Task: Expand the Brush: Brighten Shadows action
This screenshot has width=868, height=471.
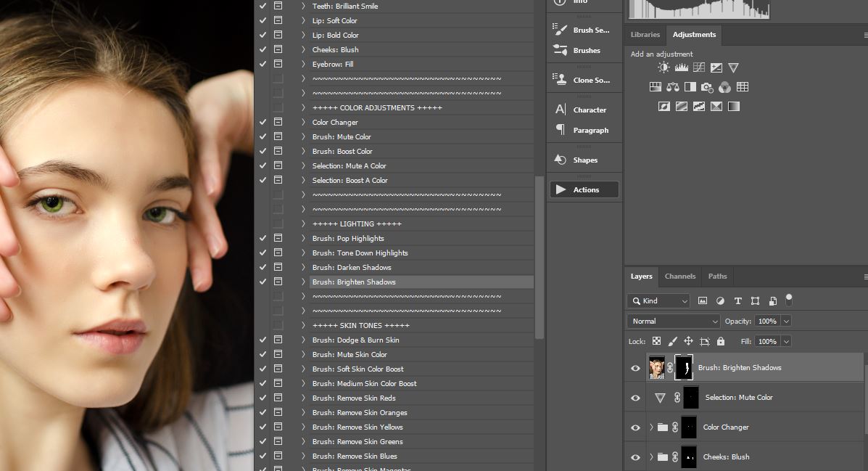Action: pyautogui.click(x=303, y=282)
